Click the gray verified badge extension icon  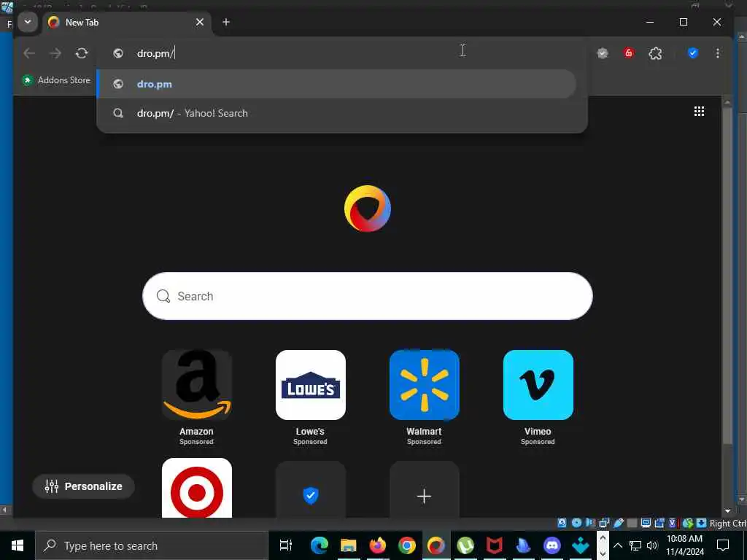click(603, 53)
